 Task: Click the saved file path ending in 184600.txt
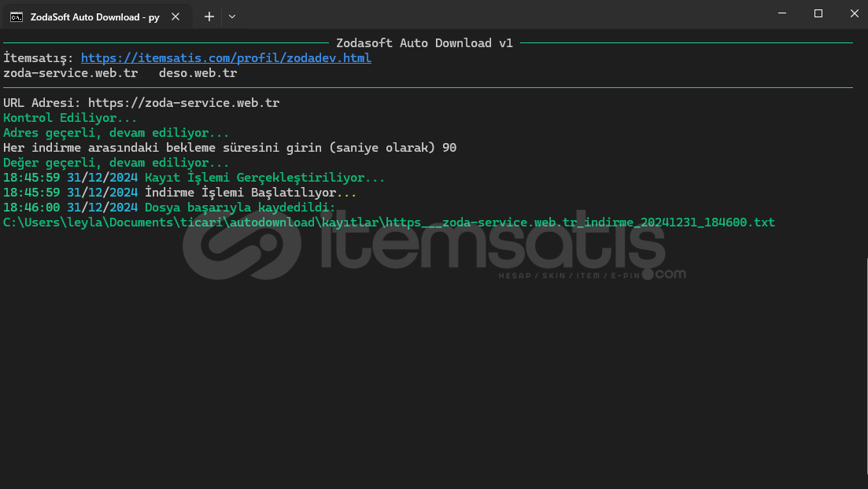(389, 222)
